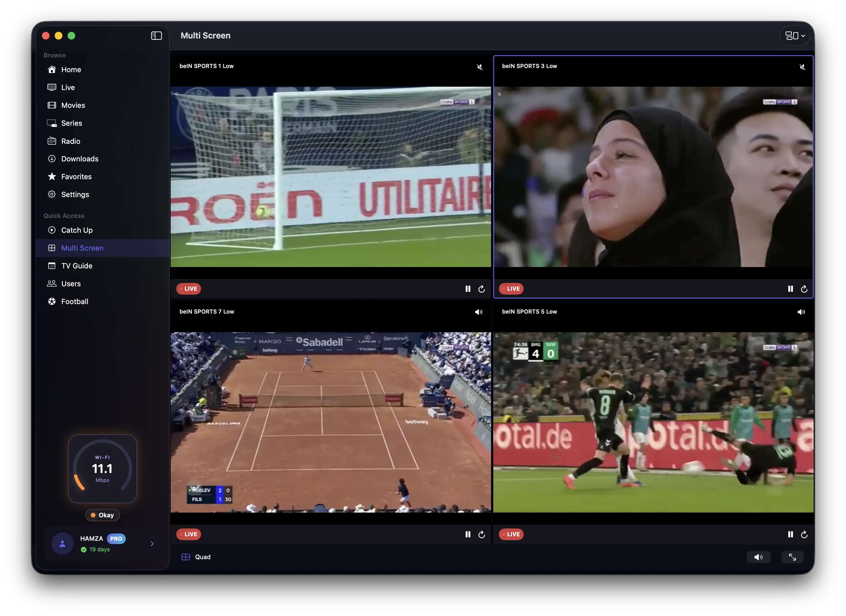Enter fullscreen with the expand arrows button
846x616 pixels.
792,557
